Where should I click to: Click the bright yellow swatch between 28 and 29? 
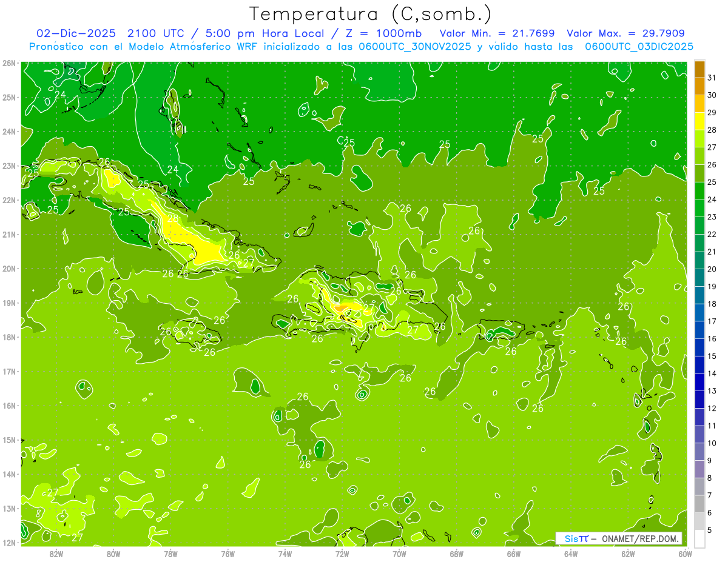(x=699, y=121)
